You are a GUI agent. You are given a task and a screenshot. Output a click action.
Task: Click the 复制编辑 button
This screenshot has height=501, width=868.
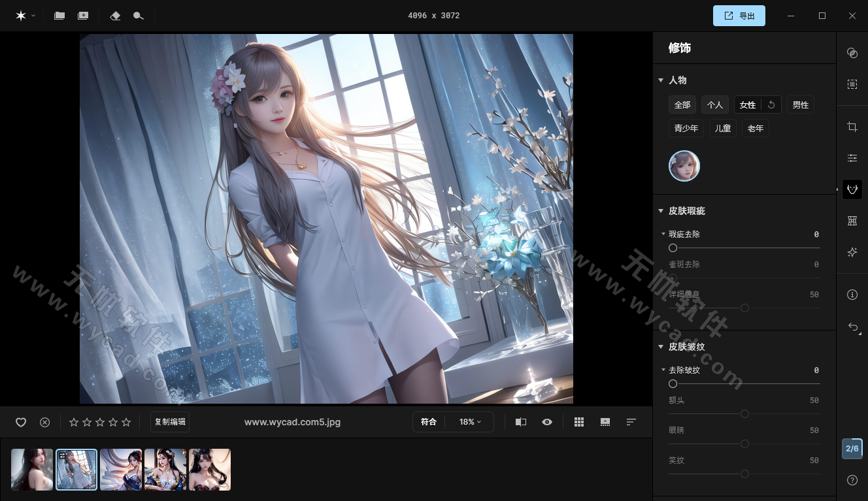pyautogui.click(x=170, y=421)
